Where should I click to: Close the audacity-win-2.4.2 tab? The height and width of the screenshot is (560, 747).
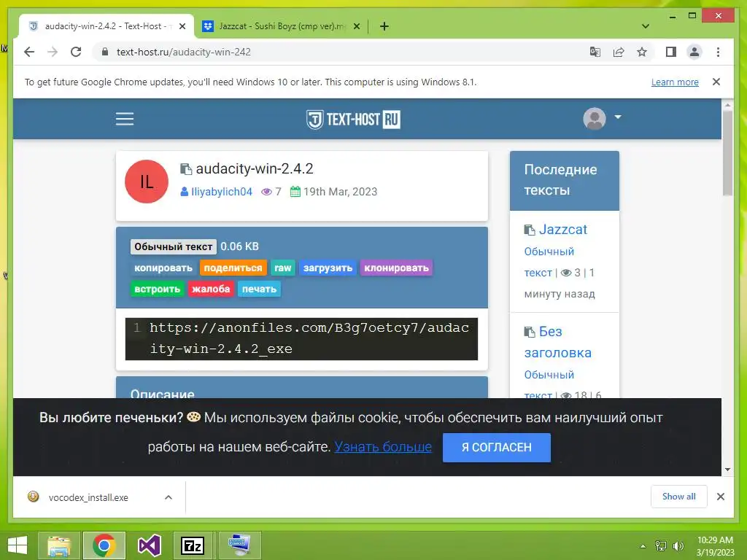tap(182, 26)
